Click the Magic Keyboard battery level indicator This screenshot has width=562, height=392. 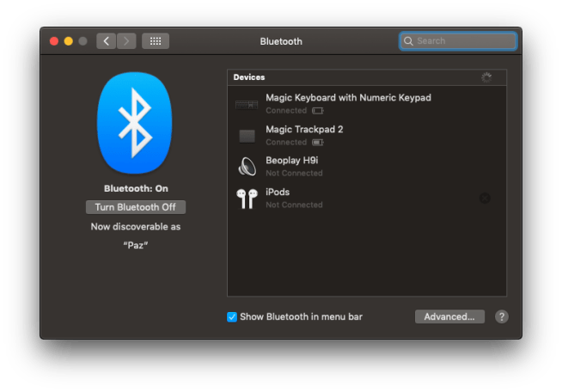coord(318,111)
